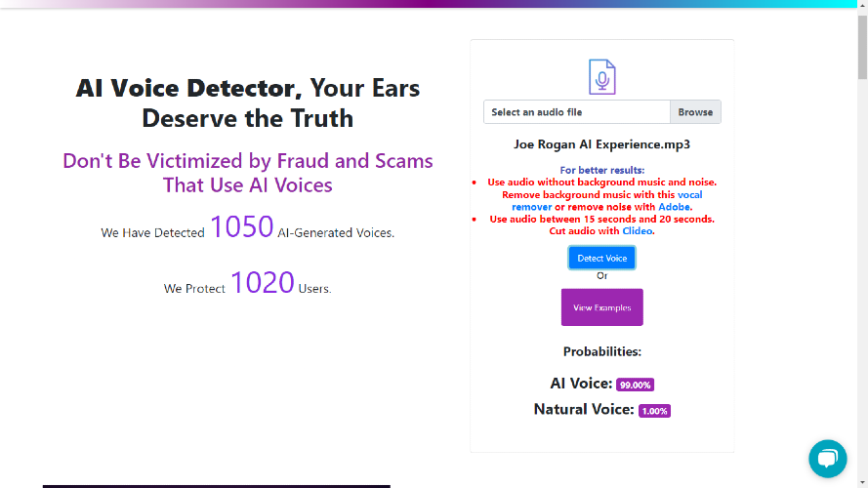The image size is (868, 488).
Task: Visit the Clideo audio cutter link
Action: [638, 231]
